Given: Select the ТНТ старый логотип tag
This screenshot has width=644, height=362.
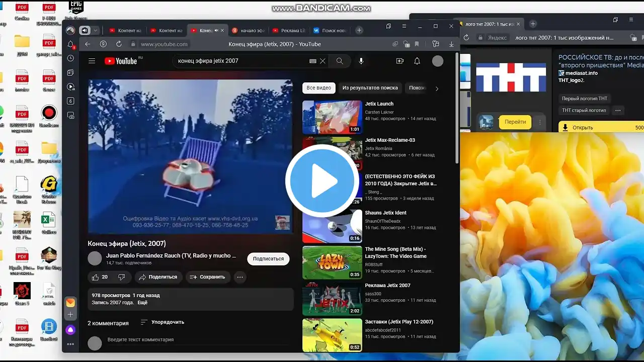Looking at the screenshot, I should 584,110.
